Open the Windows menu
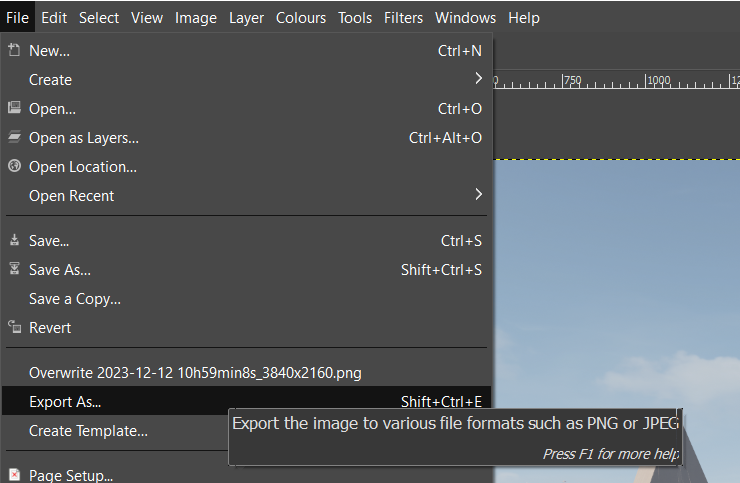740x483 pixels. 465,17
